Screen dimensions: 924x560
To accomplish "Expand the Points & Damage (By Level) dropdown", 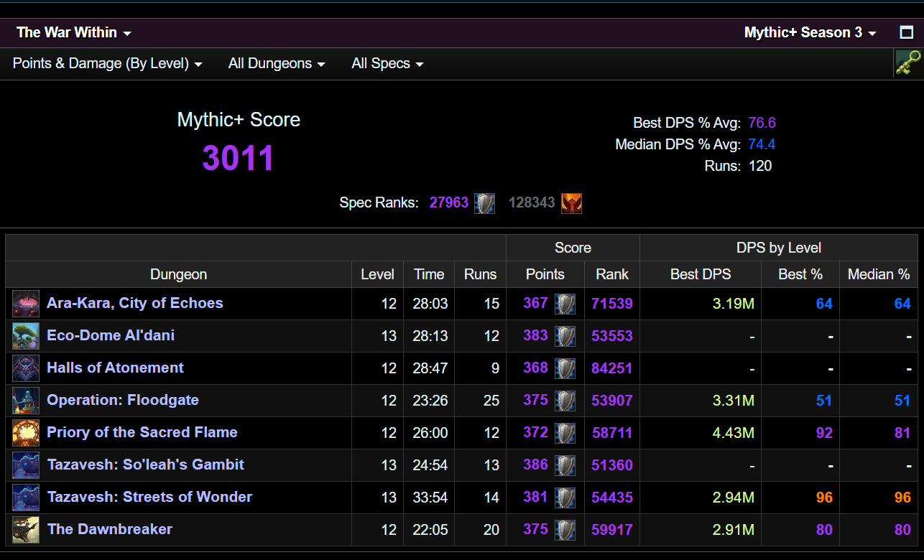I will click(107, 64).
